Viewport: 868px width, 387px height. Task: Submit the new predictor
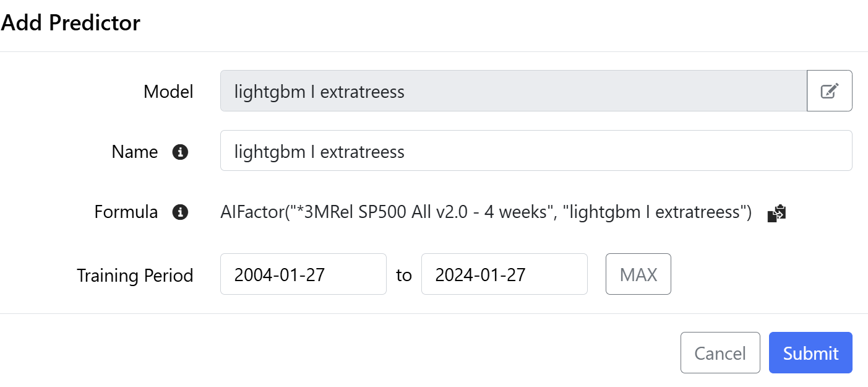[810, 353]
